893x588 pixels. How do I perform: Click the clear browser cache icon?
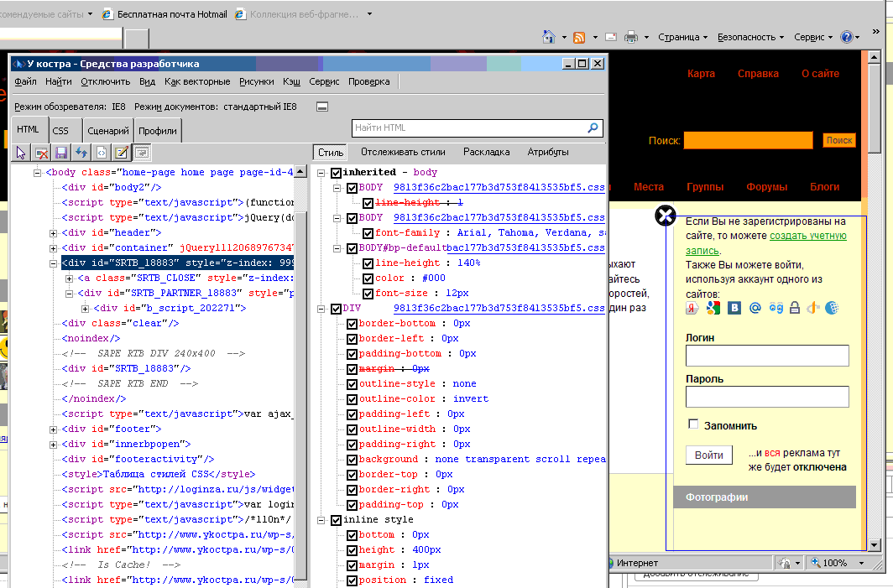pyautogui.click(x=41, y=153)
